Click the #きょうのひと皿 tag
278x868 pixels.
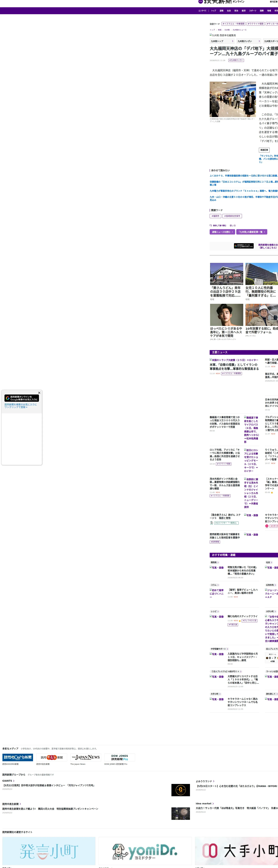coord(250,621)
